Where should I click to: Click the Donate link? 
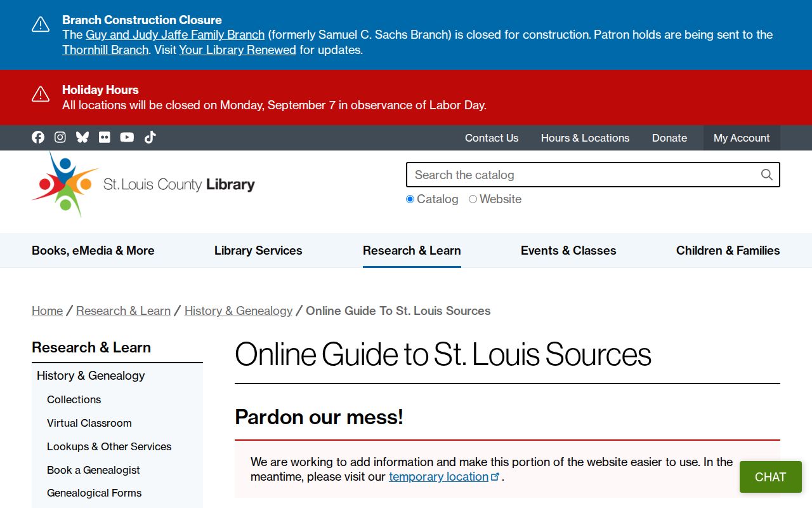pyautogui.click(x=670, y=138)
